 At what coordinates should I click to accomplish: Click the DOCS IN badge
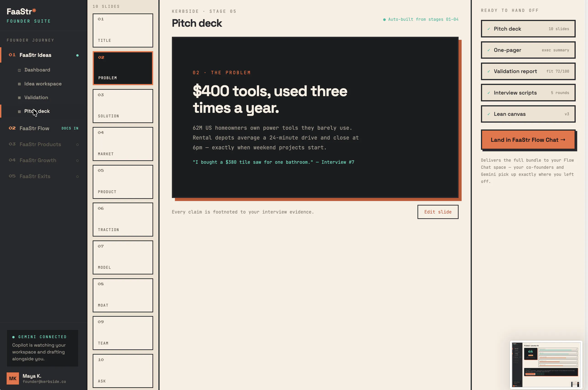point(70,128)
